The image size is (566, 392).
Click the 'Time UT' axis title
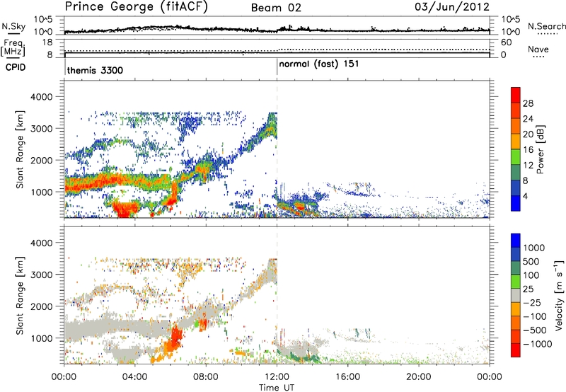coord(277,388)
